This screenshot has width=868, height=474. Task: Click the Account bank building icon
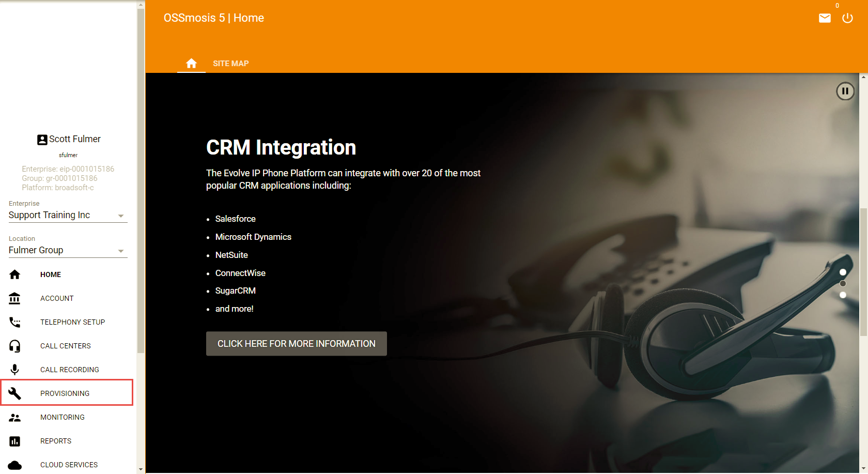pos(15,298)
